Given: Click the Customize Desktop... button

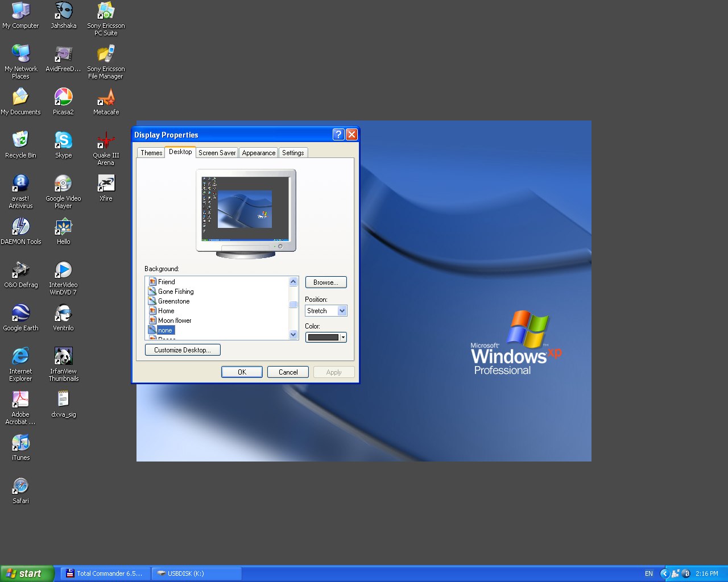Looking at the screenshot, I should [x=183, y=350].
